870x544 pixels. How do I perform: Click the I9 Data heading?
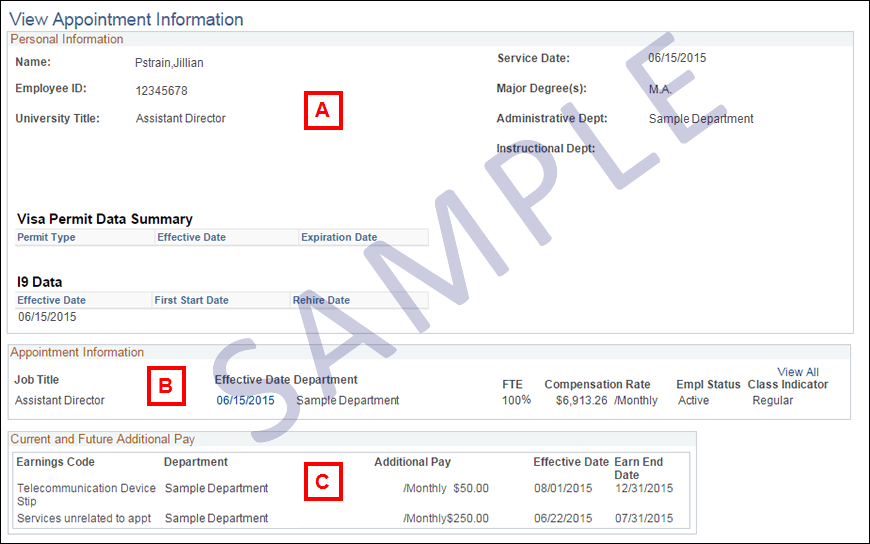[x=39, y=281]
